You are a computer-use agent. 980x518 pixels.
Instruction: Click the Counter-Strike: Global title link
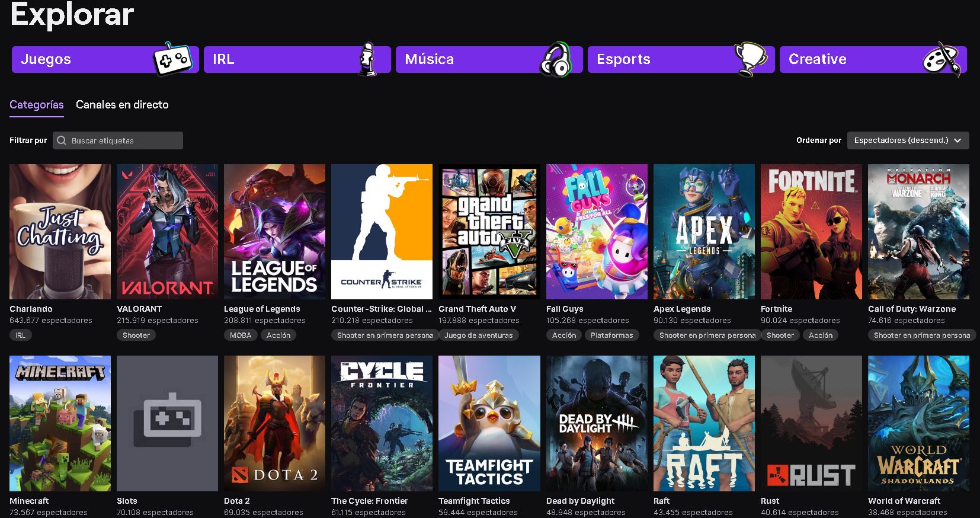point(382,309)
